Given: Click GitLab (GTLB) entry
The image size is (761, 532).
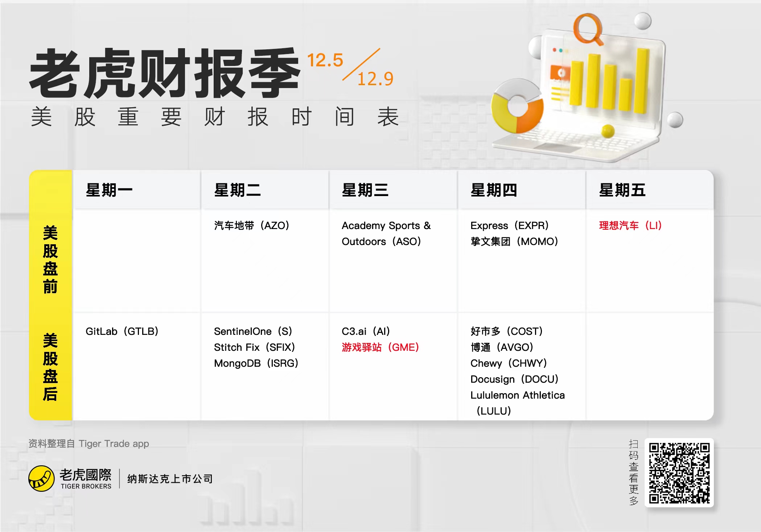Looking at the screenshot, I should tap(122, 331).
